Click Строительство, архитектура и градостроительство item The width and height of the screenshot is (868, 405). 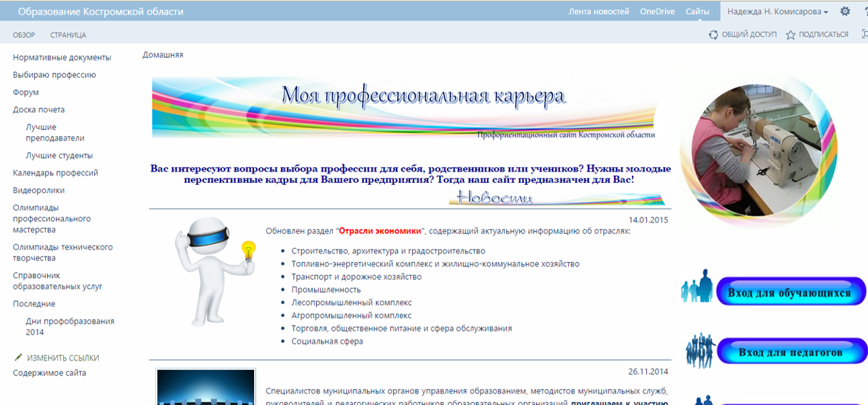click(x=388, y=251)
